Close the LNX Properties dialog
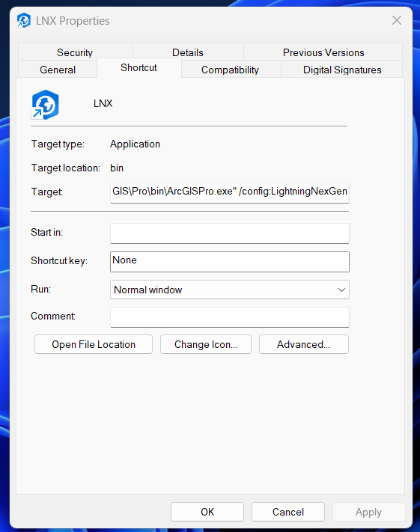Screen dimensions: 420x532 point(397,20)
